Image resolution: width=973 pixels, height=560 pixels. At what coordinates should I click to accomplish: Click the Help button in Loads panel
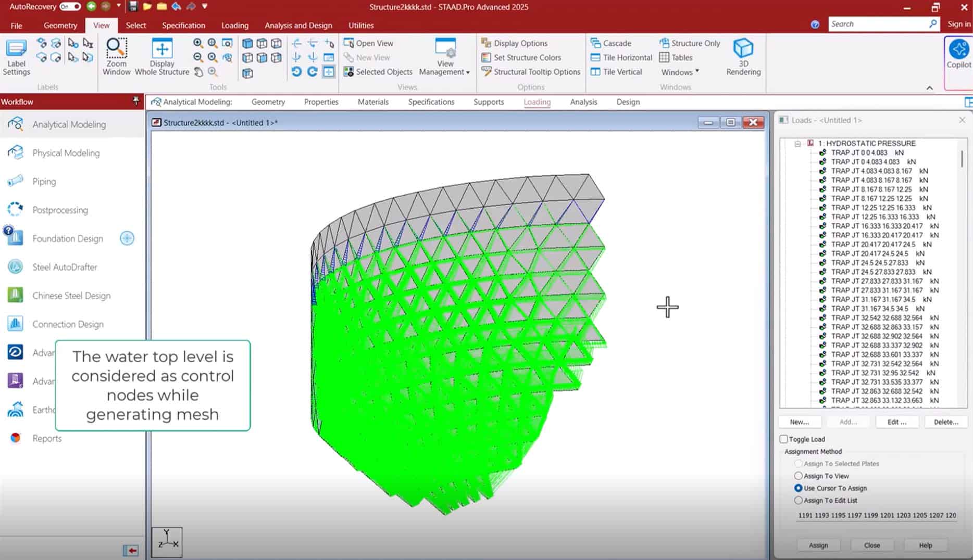(926, 545)
